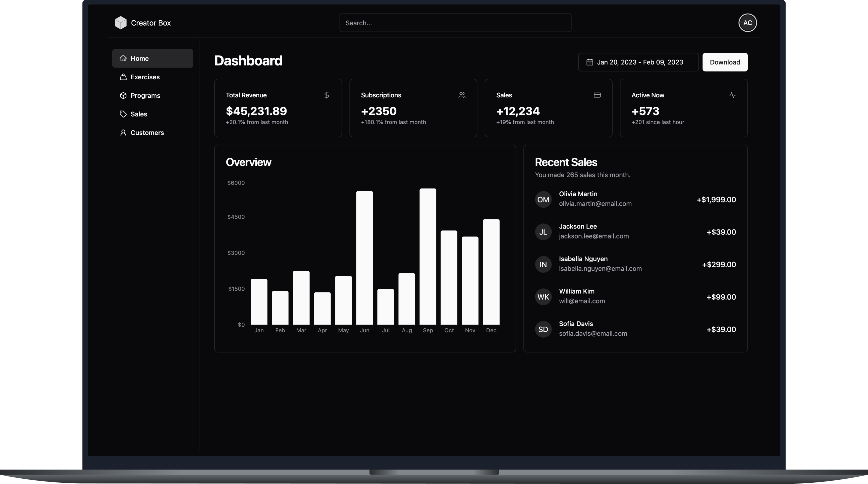The height and width of the screenshot is (484, 868).
Task: Focus the Search input field
Action: (x=455, y=23)
